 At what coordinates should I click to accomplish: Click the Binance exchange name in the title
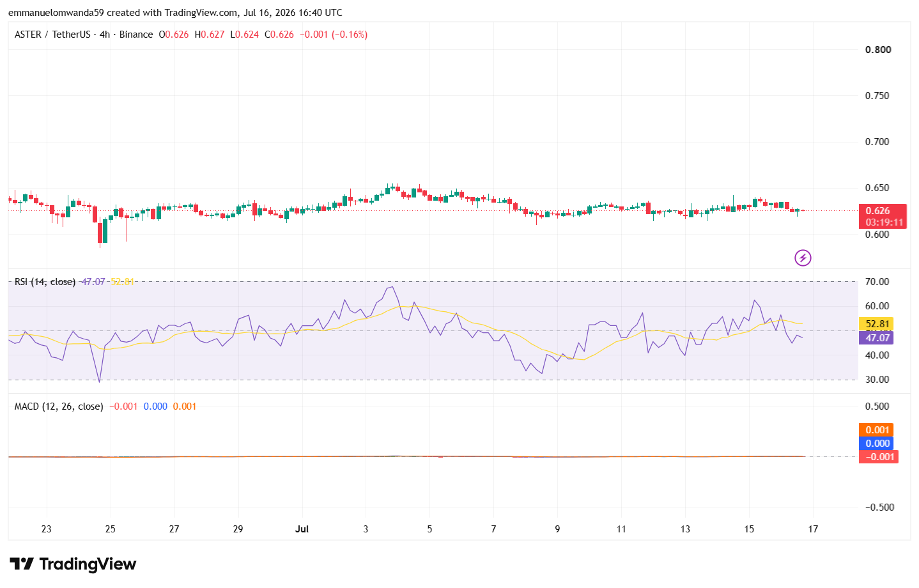point(136,35)
